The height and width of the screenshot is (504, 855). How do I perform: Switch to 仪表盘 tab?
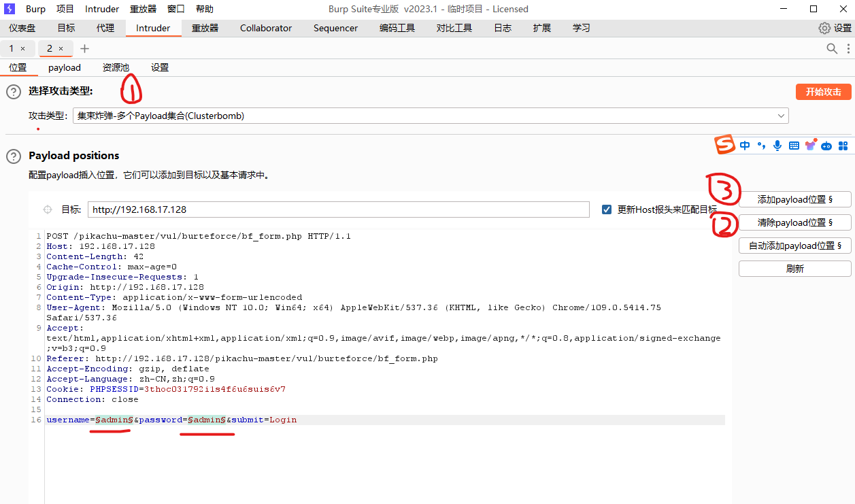22,28
